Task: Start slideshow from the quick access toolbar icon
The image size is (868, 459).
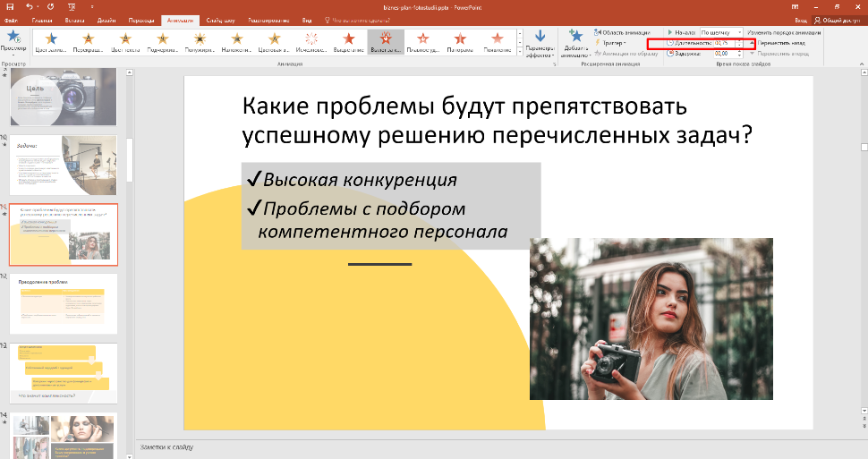Action: (x=72, y=6)
